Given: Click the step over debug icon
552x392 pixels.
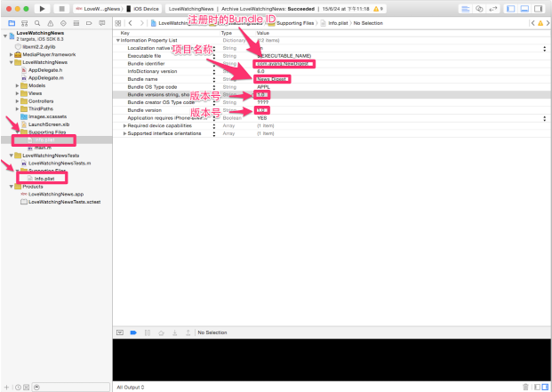Looking at the screenshot, I should [161, 332].
